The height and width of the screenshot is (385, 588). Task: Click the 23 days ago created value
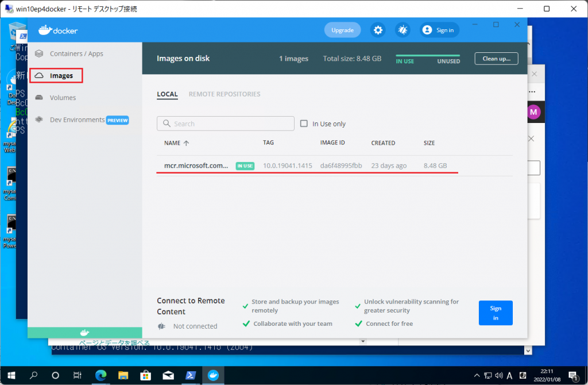coord(389,165)
